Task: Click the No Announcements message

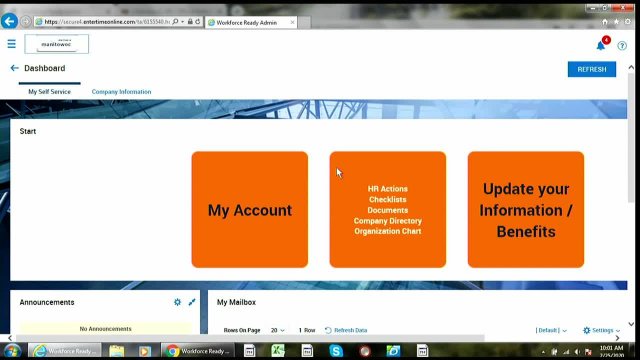Action: (x=105, y=329)
